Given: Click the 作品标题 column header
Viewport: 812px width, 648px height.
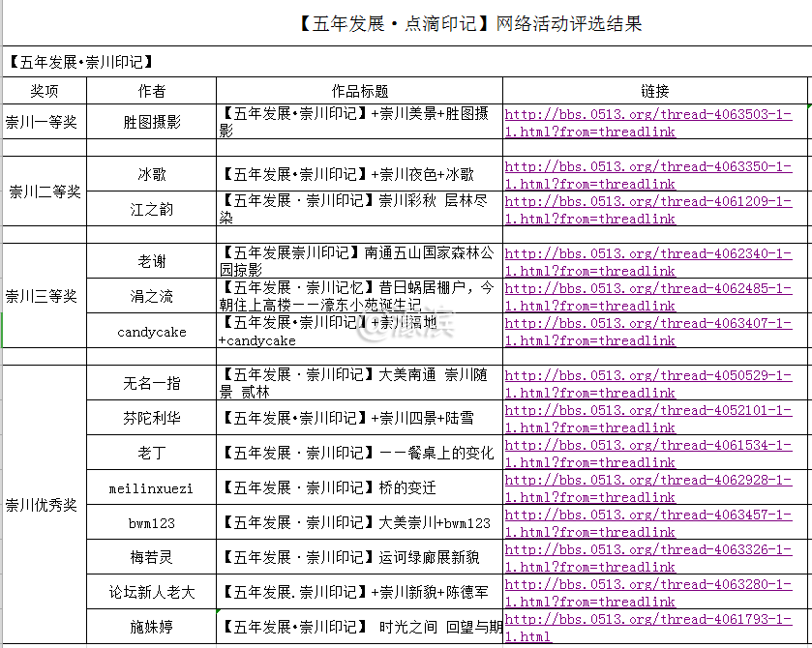Looking at the screenshot, I should click(360, 90).
